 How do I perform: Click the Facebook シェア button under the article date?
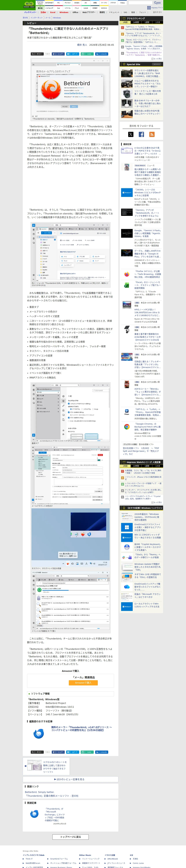pos(58,54)
